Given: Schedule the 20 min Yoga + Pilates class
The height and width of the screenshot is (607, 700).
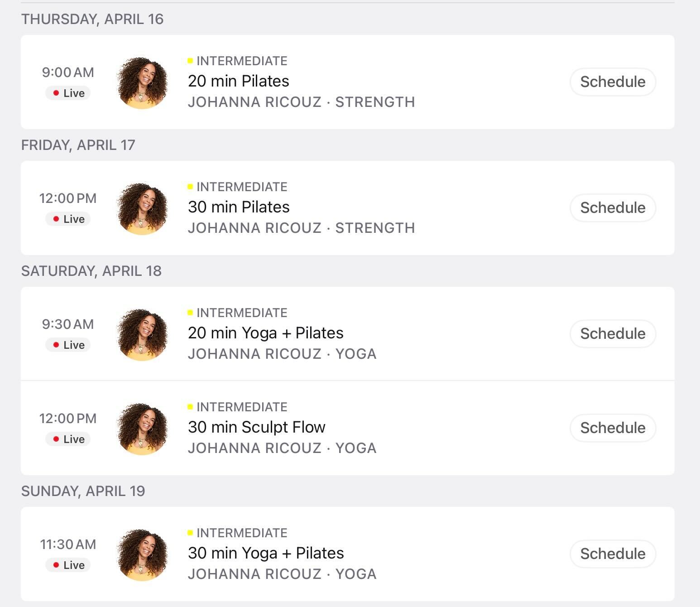Looking at the screenshot, I should [x=613, y=333].
